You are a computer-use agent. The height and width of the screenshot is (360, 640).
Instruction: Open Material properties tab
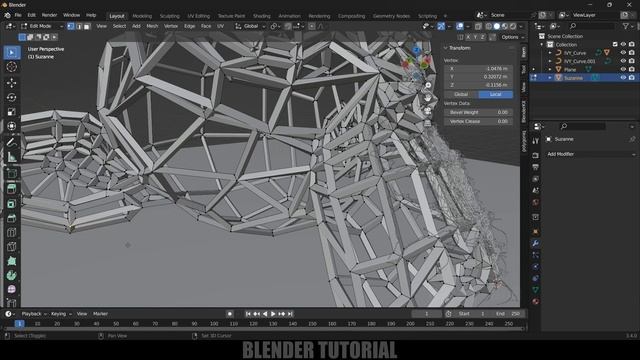536,301
